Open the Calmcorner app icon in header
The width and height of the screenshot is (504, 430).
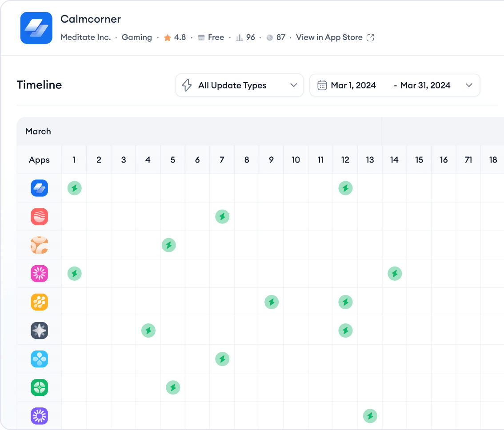tap(36, 28)
